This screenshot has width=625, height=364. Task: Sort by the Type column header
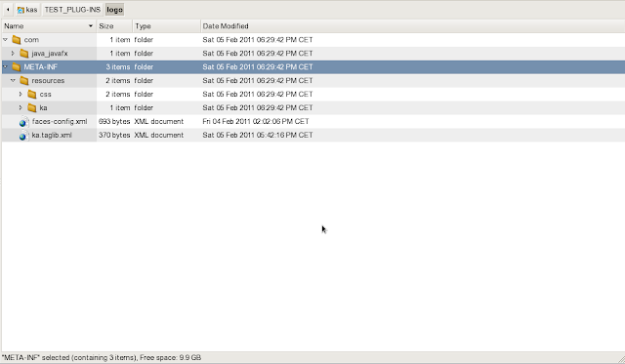(167, 26)
